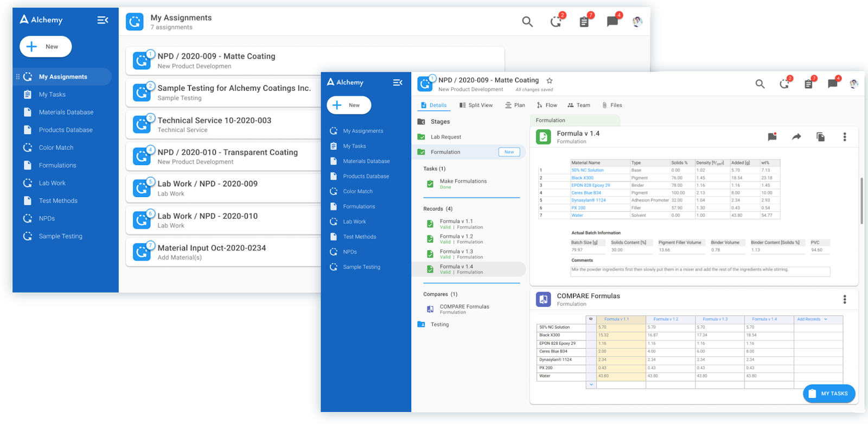
Task: Click the green record icon on Formula v 1.4 card
Action: point(544,137)
